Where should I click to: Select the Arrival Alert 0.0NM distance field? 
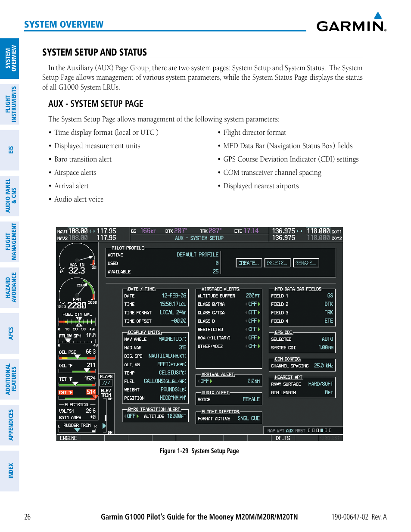tap(254, 381)
